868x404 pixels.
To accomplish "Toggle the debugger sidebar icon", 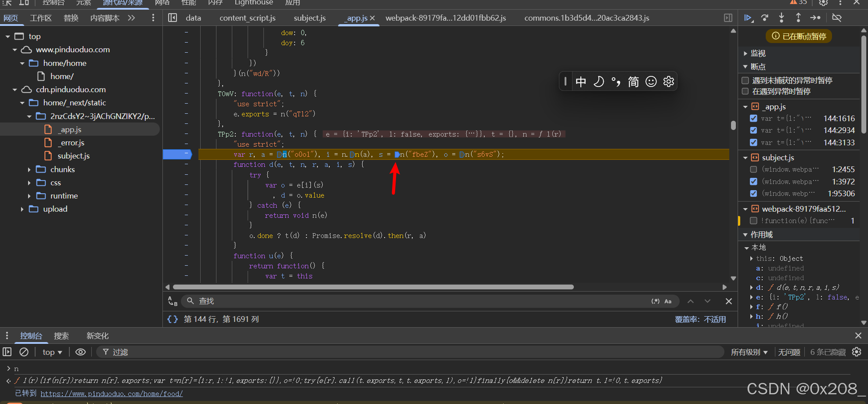I will pyautogui.click(x=728, y=18).
